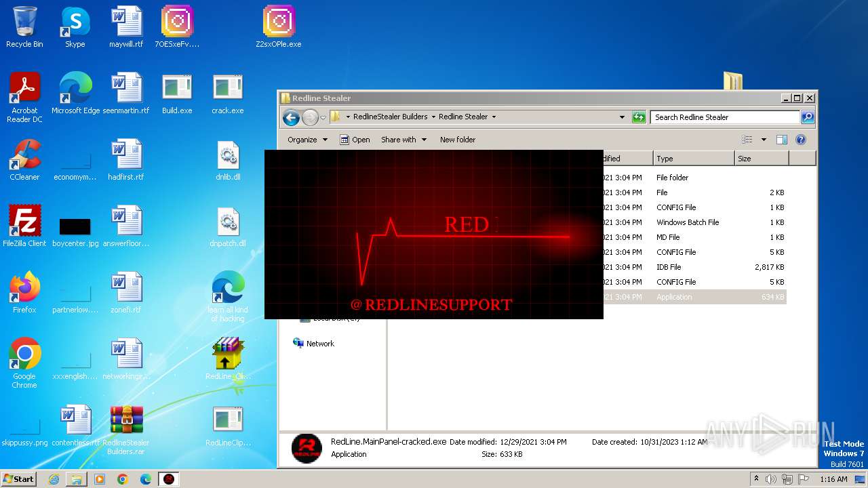This screenshot has width=868, height=488.
Task: Refresh the Redline Stealer folder view
Action: click(x=639, y=117)
